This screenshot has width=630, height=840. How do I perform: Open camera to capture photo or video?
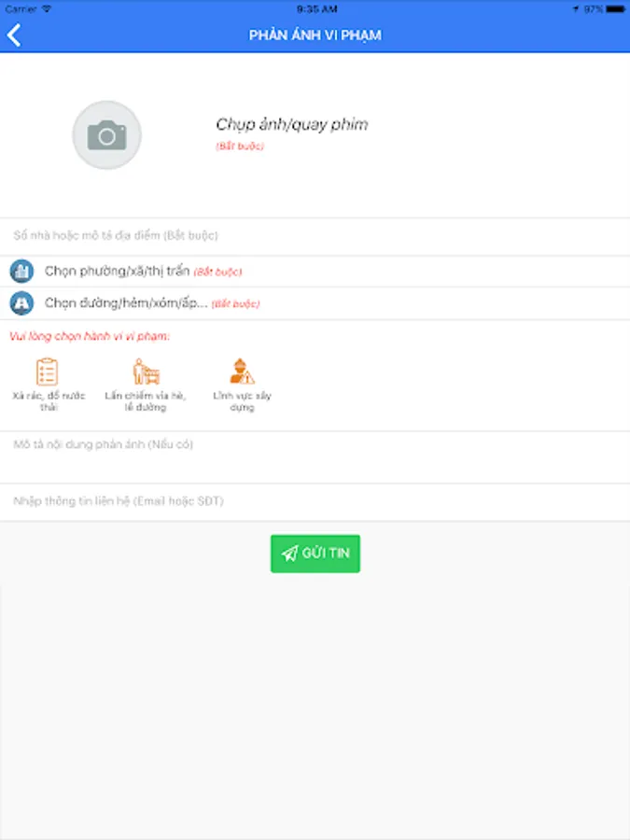pos(107,135)
